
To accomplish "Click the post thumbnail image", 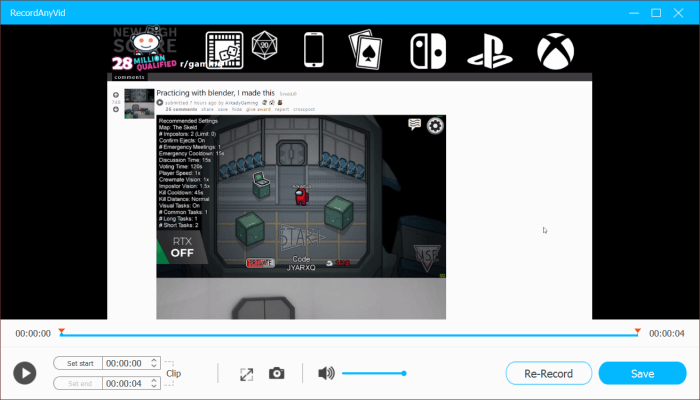I will coord(139,104).
